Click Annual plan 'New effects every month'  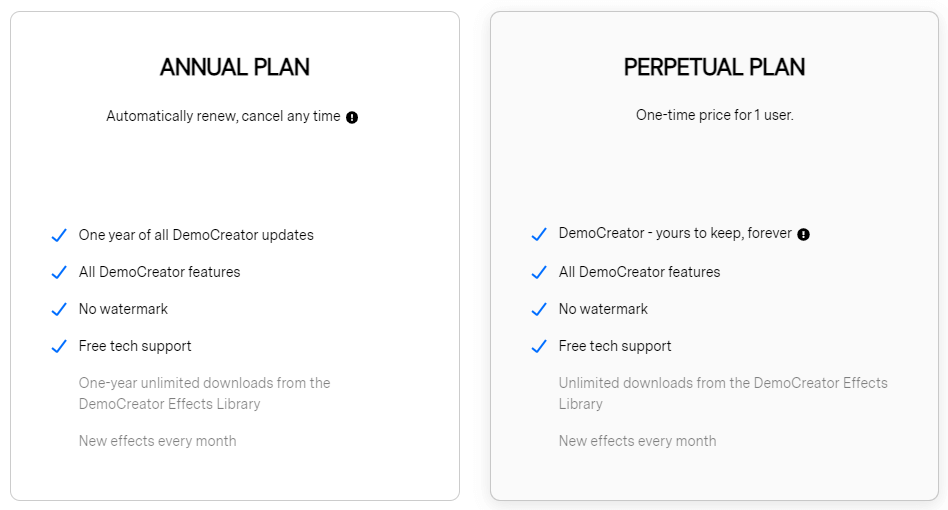tap(157, 441)
